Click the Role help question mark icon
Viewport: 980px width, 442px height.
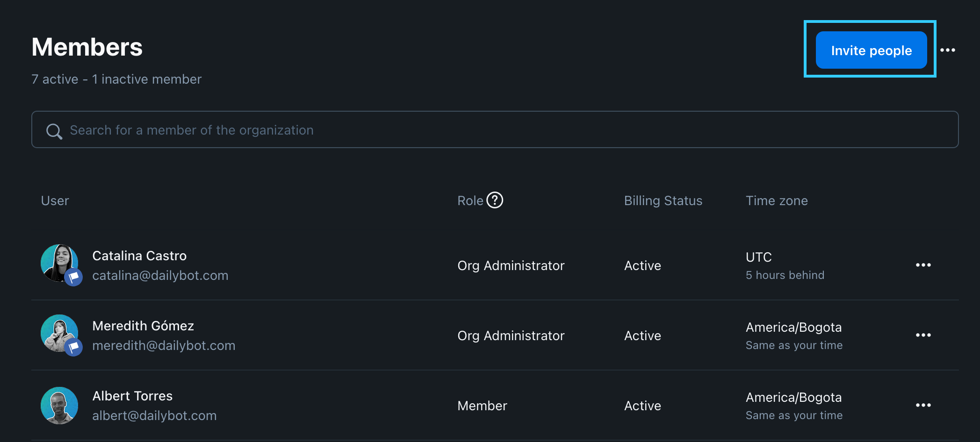[x=495, y=200]
